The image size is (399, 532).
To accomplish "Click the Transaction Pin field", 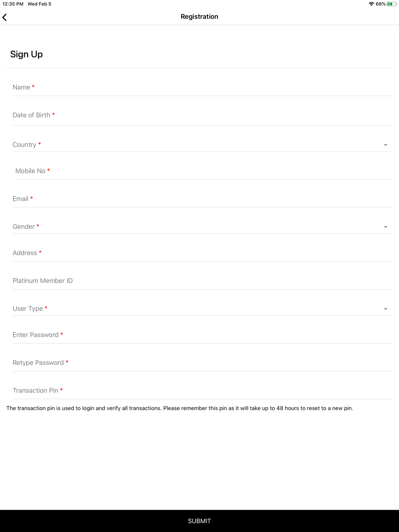I will (x=202, y=391).
